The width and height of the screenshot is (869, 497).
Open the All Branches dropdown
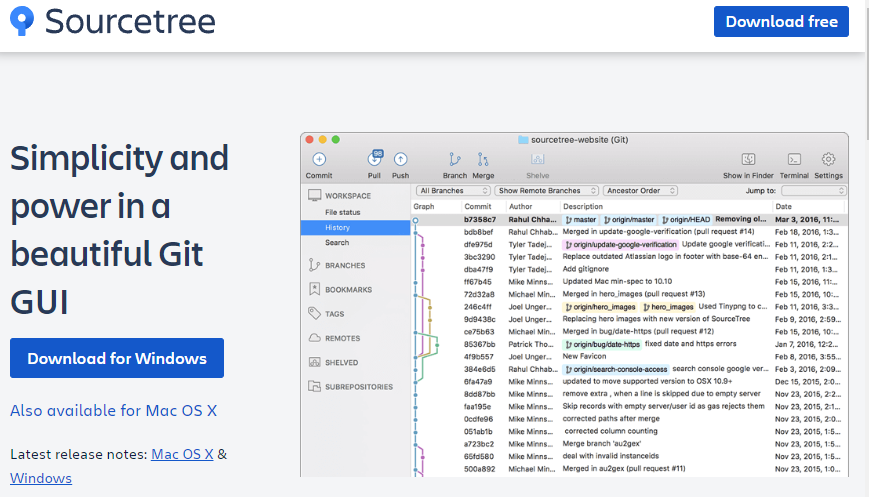[x=453, y=191]
